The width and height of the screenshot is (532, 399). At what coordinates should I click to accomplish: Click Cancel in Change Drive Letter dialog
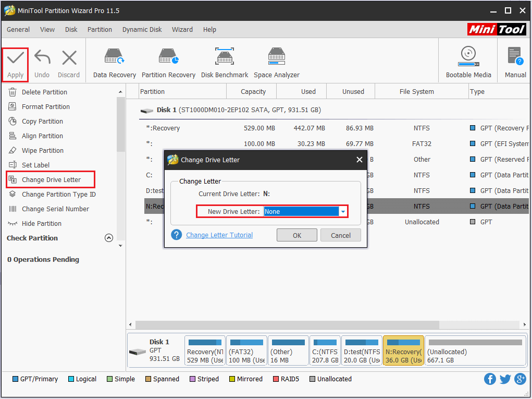(x=341, y=235)
